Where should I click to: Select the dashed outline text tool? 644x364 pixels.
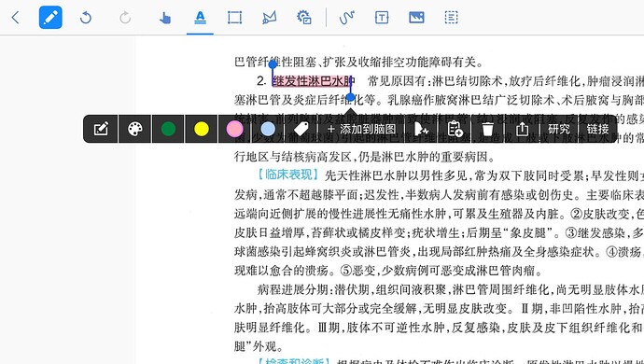451,18
